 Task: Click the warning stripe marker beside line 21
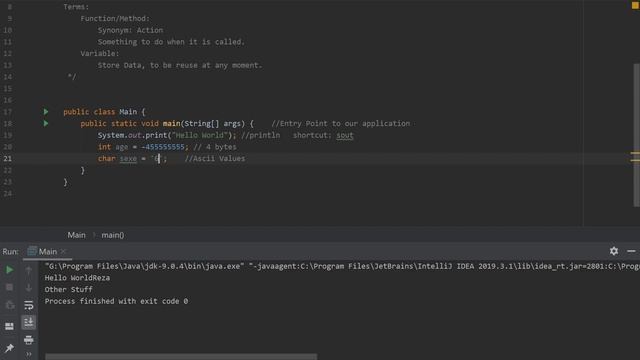click(635, 160)
